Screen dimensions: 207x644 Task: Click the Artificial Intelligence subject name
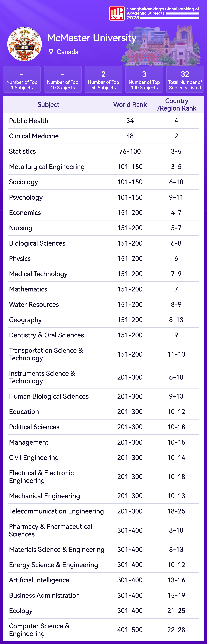pos(39,580)
